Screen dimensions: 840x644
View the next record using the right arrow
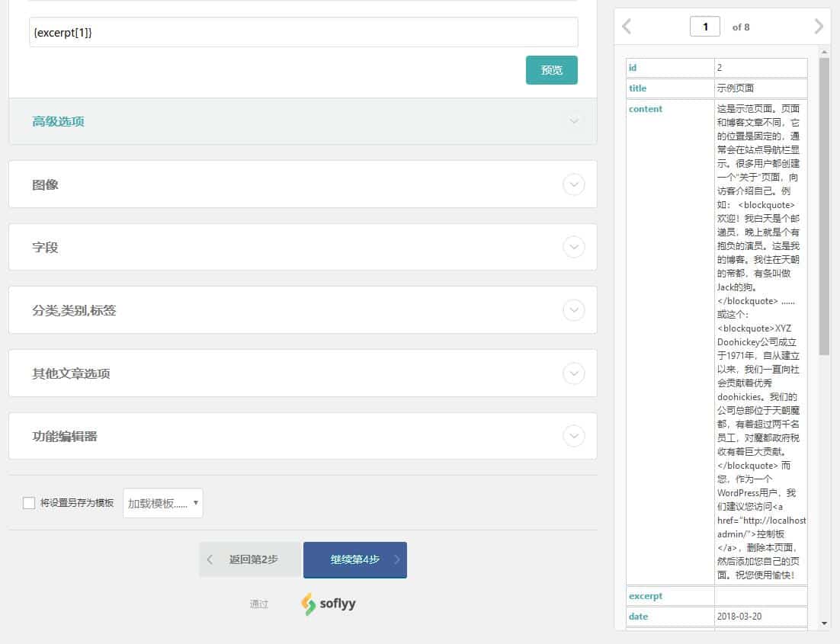click(819, 26)
